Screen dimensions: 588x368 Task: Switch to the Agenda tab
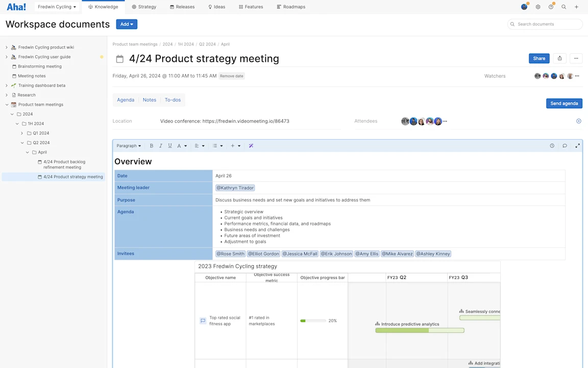pos(125,100)
